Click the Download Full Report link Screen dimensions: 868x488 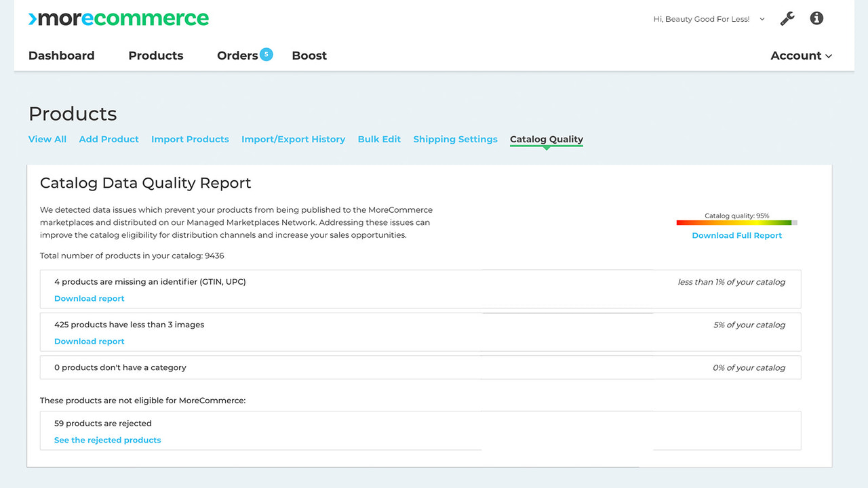click(x=736, y=235)
